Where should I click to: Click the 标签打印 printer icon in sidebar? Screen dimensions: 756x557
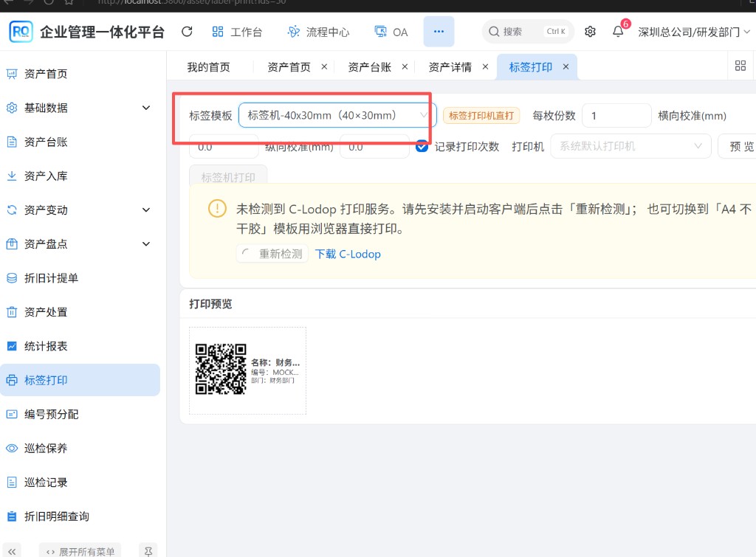click(12, 380)
